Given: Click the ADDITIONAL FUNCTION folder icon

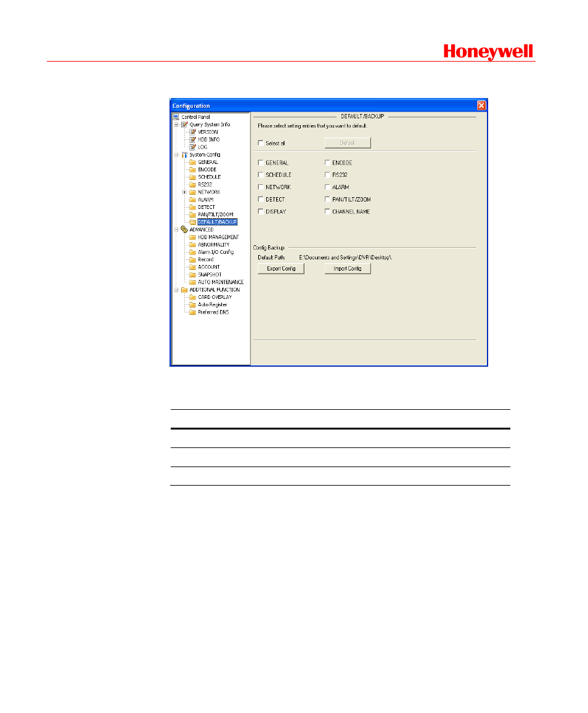Looking at the screenshot, I should click(184, 290).
